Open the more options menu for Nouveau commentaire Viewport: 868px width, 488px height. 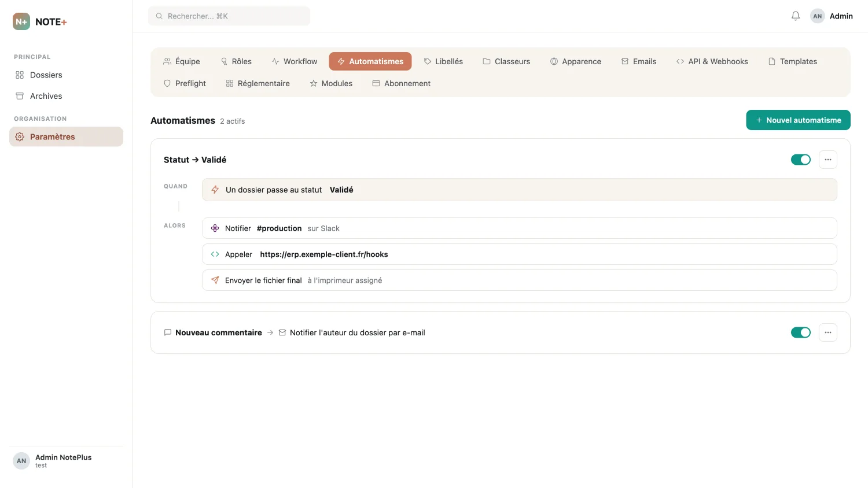828,332
